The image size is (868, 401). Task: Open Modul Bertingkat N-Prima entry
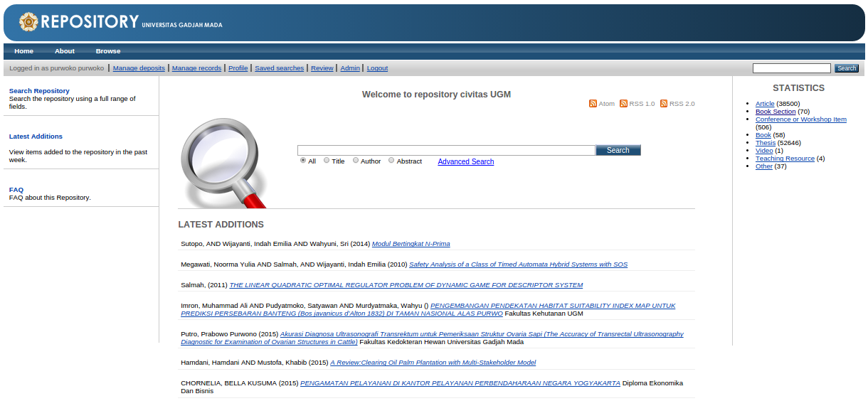(x=411, y=244)
